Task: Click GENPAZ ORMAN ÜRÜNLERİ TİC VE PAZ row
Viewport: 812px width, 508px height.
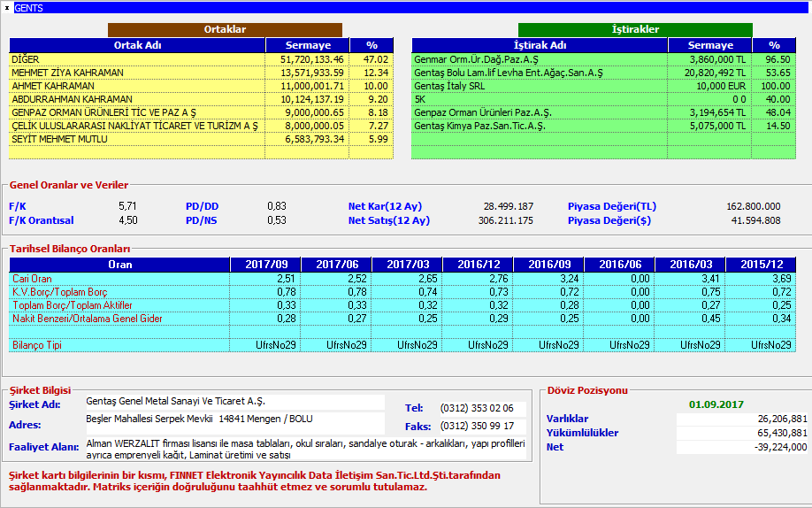Action: 201,112
